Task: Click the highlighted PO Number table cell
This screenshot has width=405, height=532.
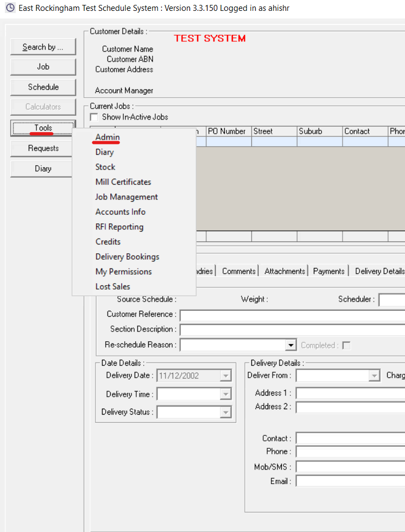Action: [x=229, y=141]
